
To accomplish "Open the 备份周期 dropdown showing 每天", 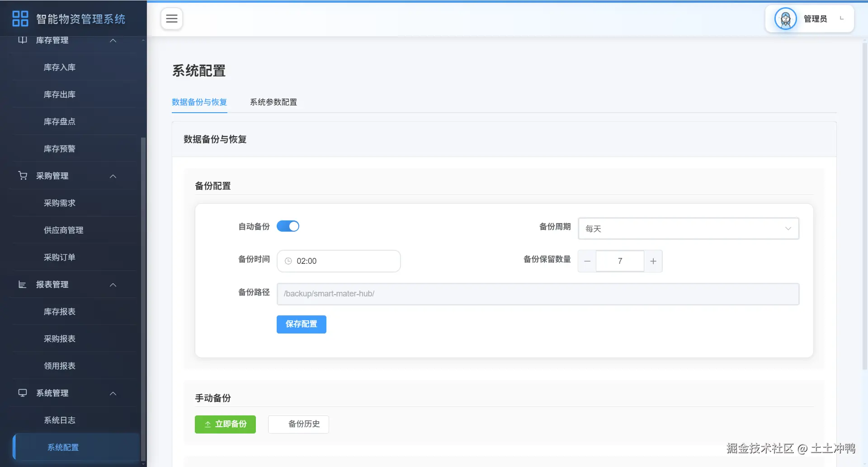I will click(x=689, y=229).
